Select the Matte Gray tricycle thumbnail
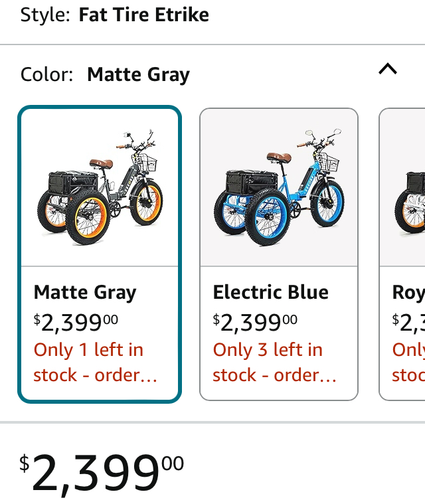This screenshot has width=425, height=504. pyautogui.click(x=100, y=188)
